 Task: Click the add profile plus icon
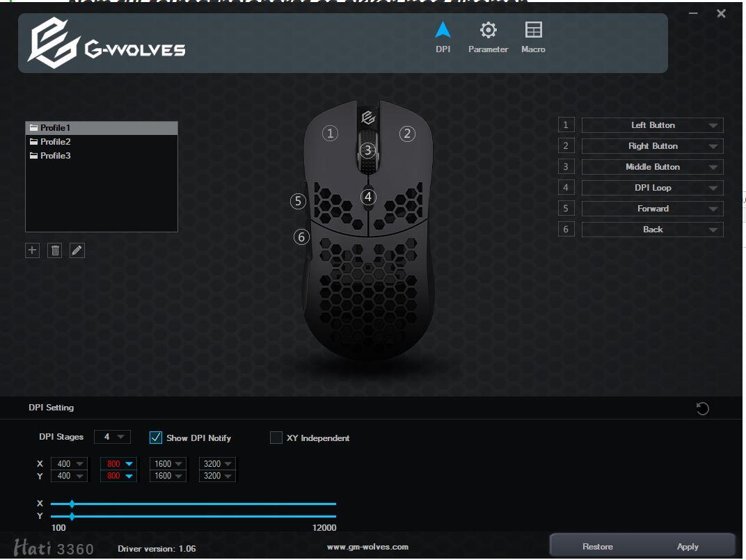click(32, 250)
